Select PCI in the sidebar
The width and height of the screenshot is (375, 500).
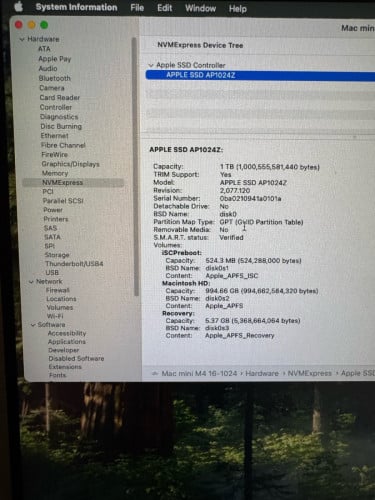(48, 192)
